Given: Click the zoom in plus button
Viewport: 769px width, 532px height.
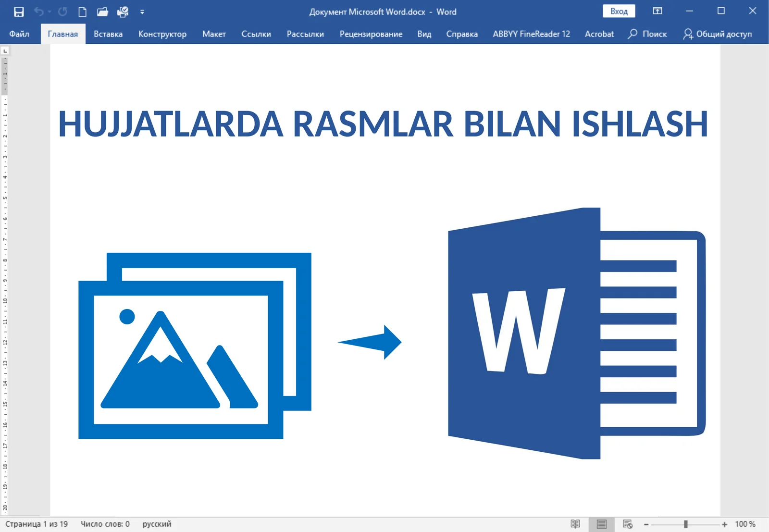Looking at the screenshot, I should 724,524.
